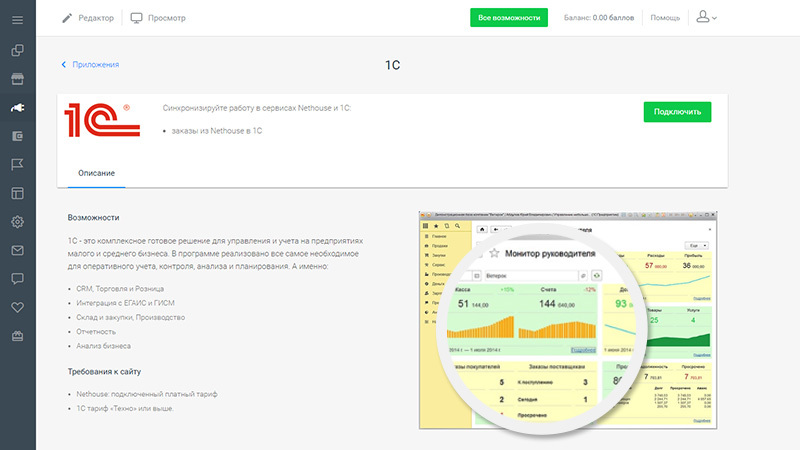Click the text Склад и закупки, Производство

(x=131, y=317)
